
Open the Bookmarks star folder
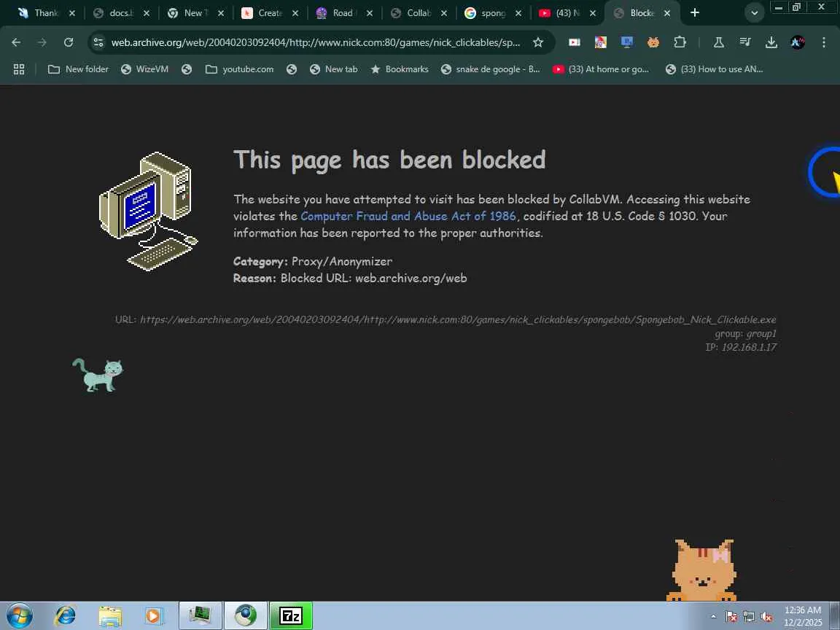400,69
